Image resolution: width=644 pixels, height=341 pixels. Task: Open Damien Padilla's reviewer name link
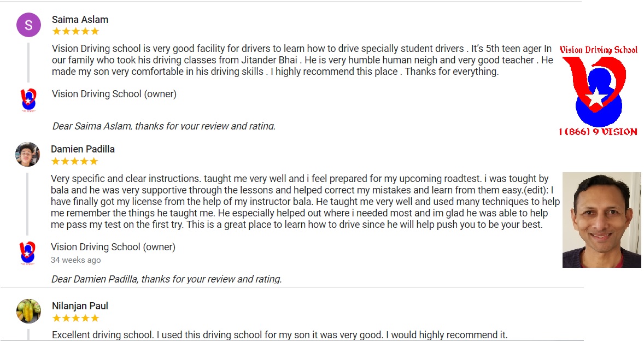click(83, 149)
